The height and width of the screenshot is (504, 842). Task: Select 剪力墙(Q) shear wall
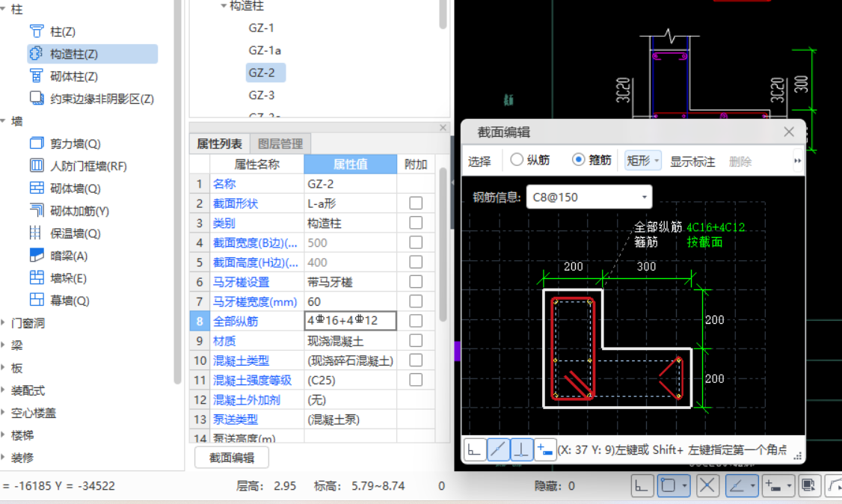tap(65, 144)
